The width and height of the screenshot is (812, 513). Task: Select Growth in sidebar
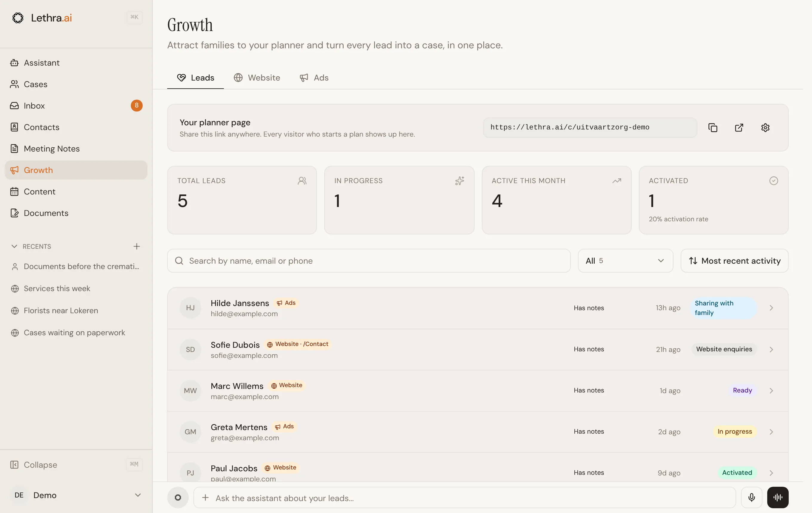[x=76, y=170]
